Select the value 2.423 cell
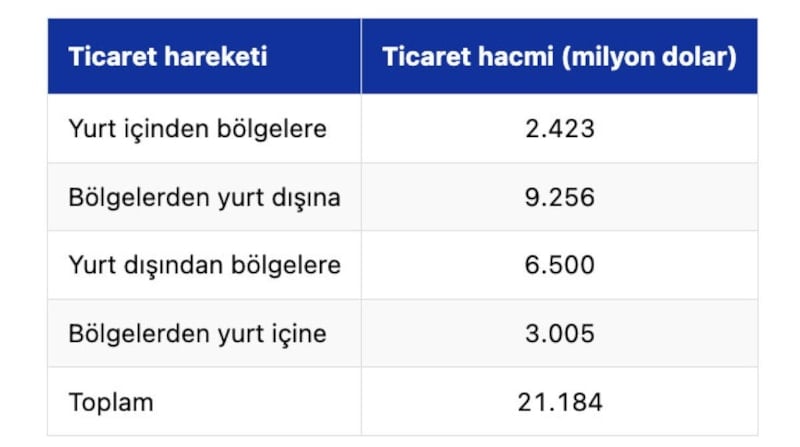800x447 pixels. pos(559,129)
